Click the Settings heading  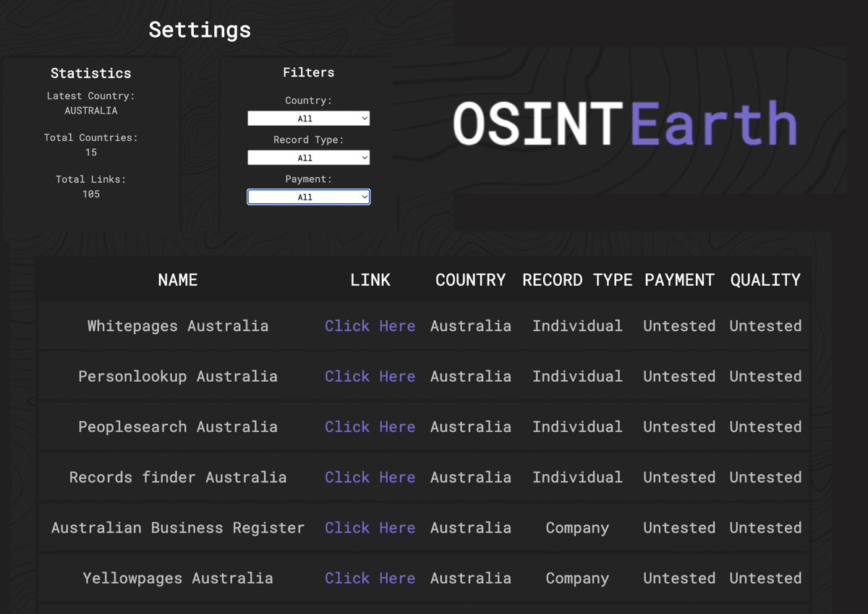[x=200, y=30]
